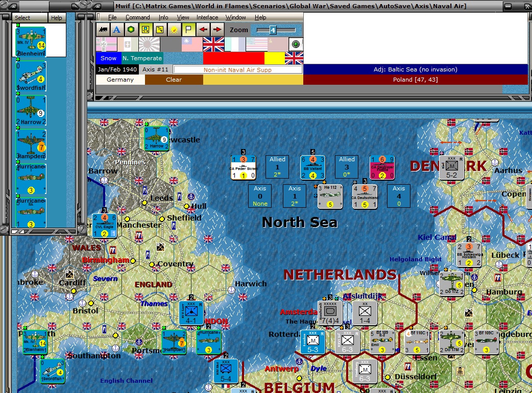532x393 pixels.
Task: Toggle the rail lines train icon
Action: [x=104, y=30]
